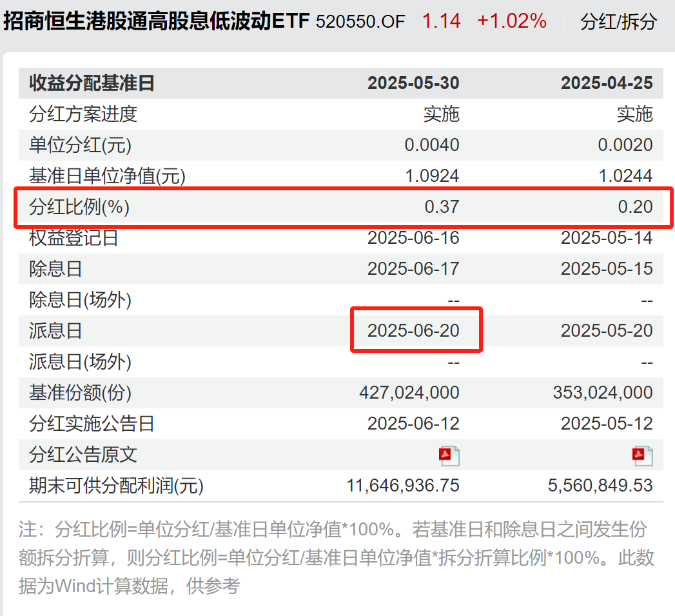Image resolution: width=675 pixels, height=616 pixels.
Task: Click row label 分红比例(%)
Action: [79, 207]
